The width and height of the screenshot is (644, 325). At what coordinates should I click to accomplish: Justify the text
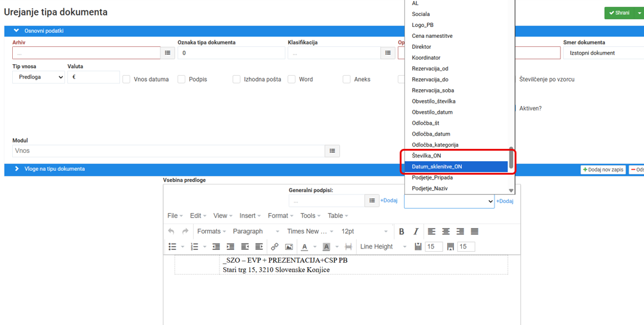475,231
